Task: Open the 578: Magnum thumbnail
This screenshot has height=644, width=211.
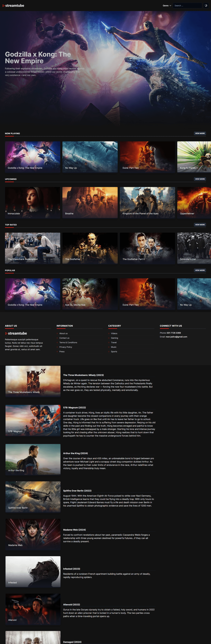Action: tap(33, 420)
